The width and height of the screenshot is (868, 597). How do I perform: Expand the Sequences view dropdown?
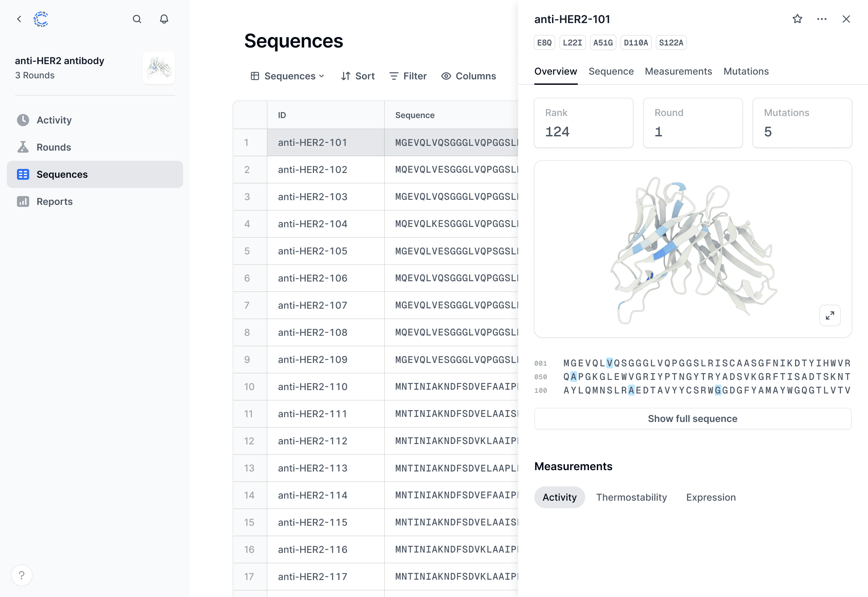[x=287, y=76]
